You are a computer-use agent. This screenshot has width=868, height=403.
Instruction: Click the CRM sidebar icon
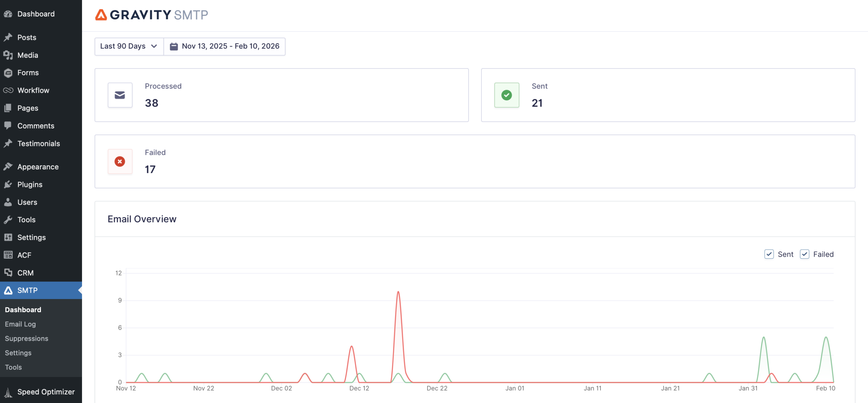coord(8,273)
